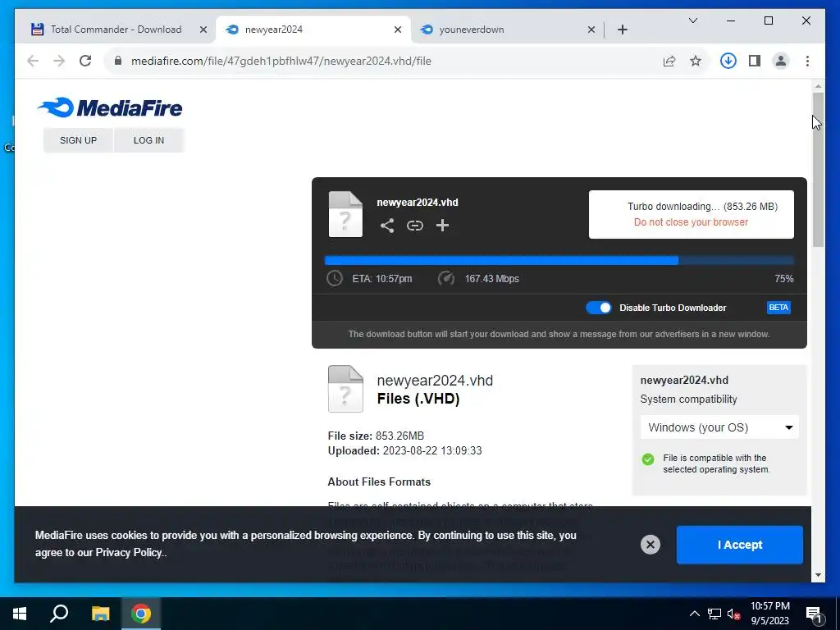
Task: Click the scrollbar up arrow
Action: [818, 85]
